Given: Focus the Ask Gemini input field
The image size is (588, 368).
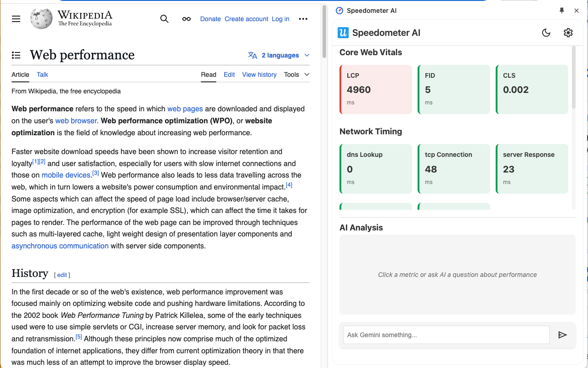Looking at the screenshot, I should 447,335.
